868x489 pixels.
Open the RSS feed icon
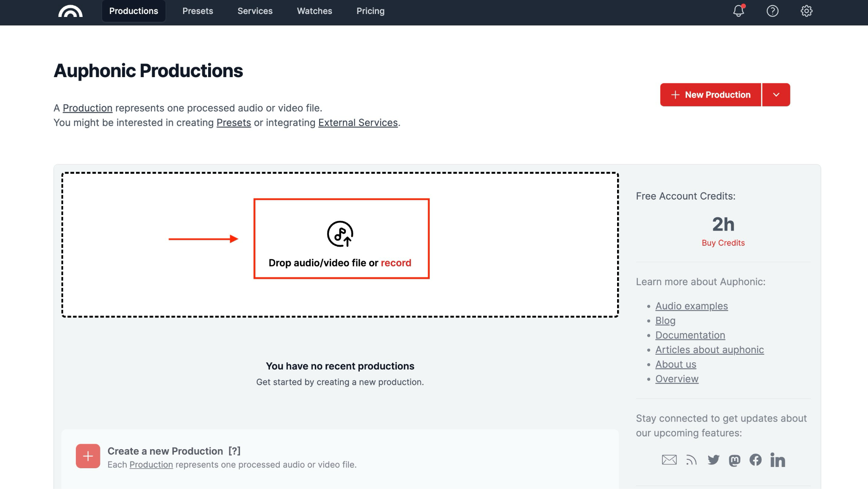coord(691,460)
